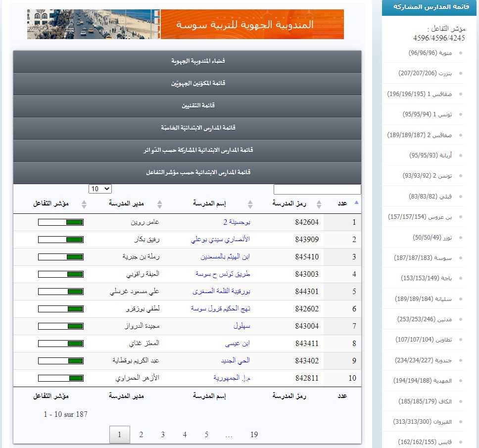The image size is (479, 448).
Task: Click sort arrows beside إسم المدرسة header
Action: tap(250, 204)
